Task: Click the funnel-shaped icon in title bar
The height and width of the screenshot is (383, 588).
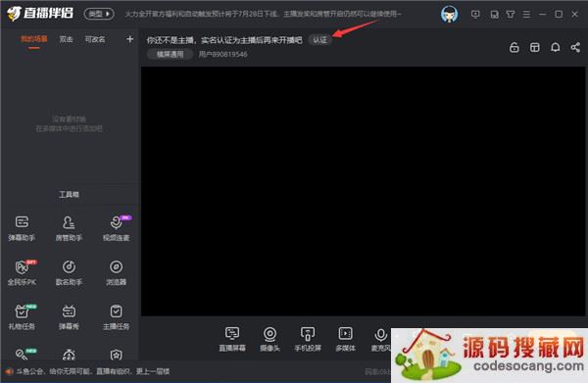Action: (511, 15)
